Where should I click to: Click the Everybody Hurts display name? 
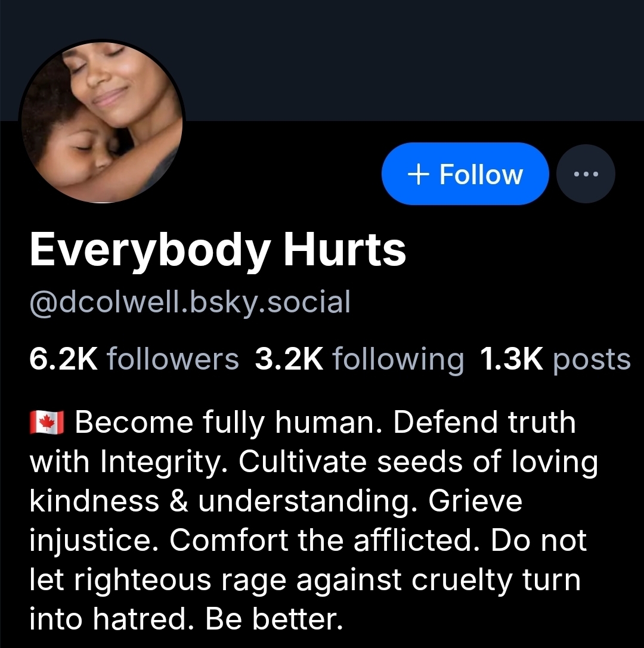point(218,250)
